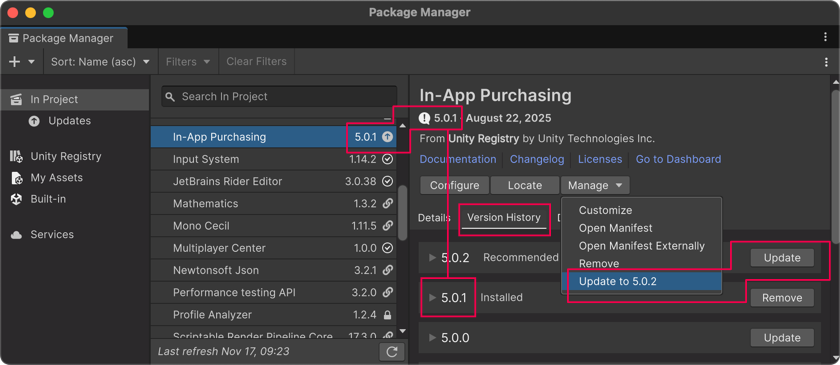Open the add-package dropdown arrow beside plus
This screenshot has width=840, height=365.
[x=31, y=62]
